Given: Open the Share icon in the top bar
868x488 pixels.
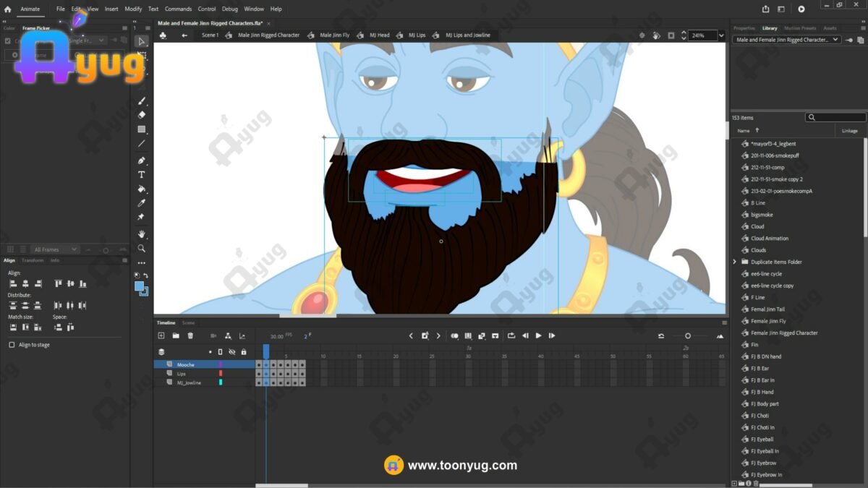Looking at the screenshot, I should [x=766, y=9].
